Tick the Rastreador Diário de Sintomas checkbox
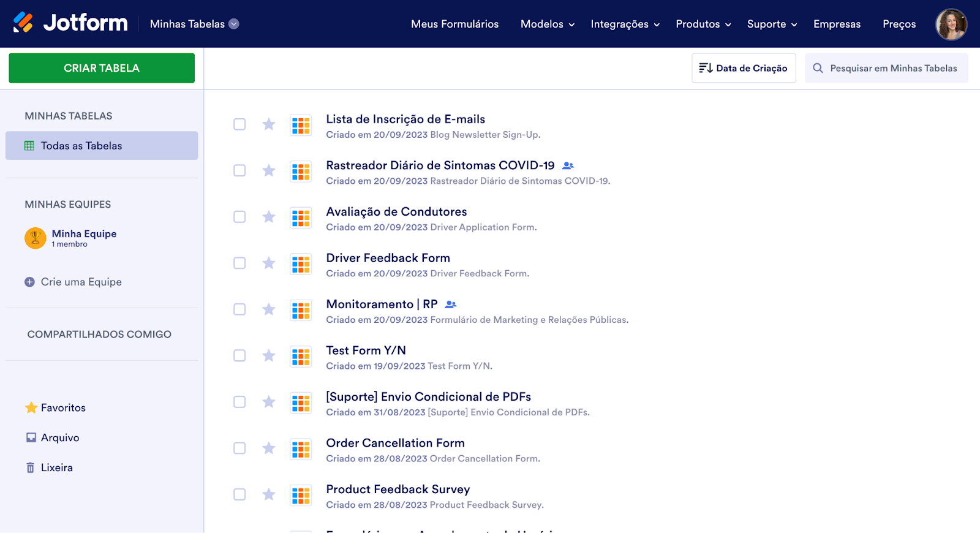 click(239, 170)
